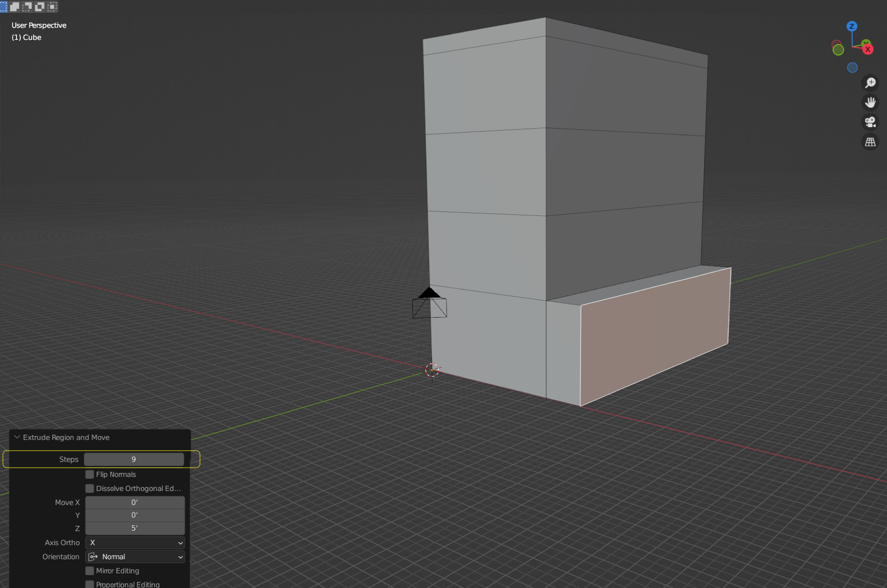Select the highlighted extruded face
Image resolution: width=887 pixels, height=588 pixels.
tap(656, 336)
